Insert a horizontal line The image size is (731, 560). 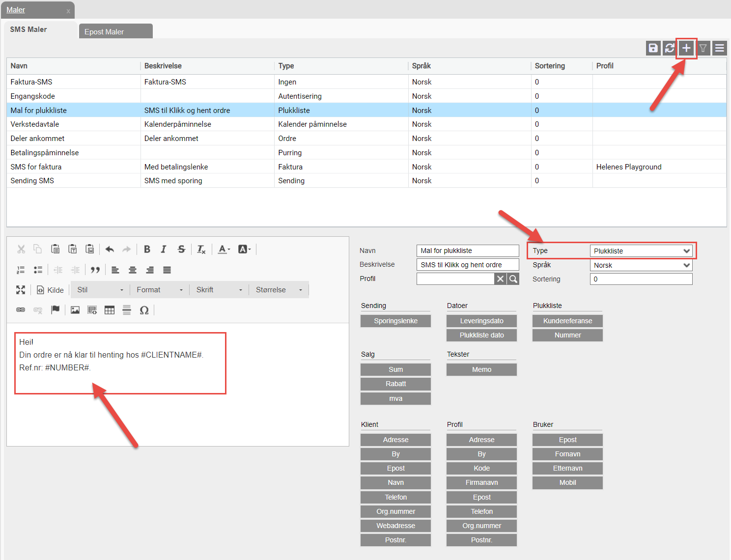[127, 310]
